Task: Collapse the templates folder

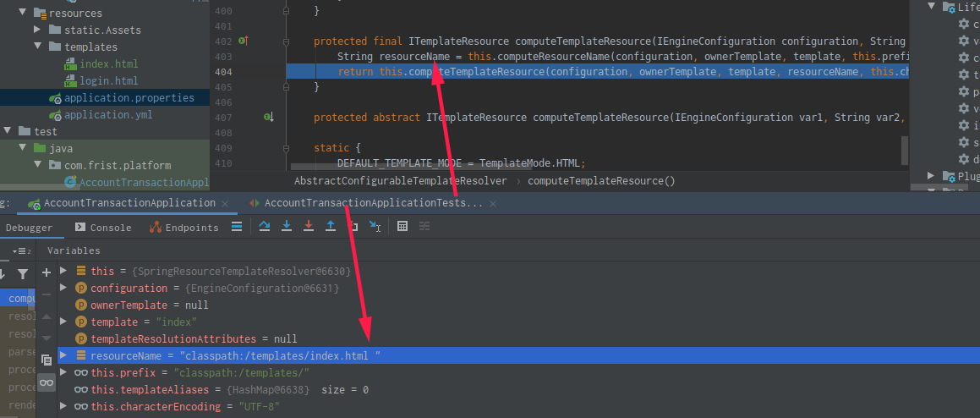Action: (37, 47)
